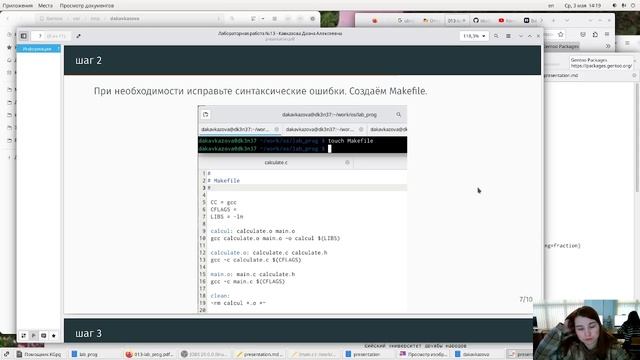Bookmark page with browser star icon

pos(561,35)
